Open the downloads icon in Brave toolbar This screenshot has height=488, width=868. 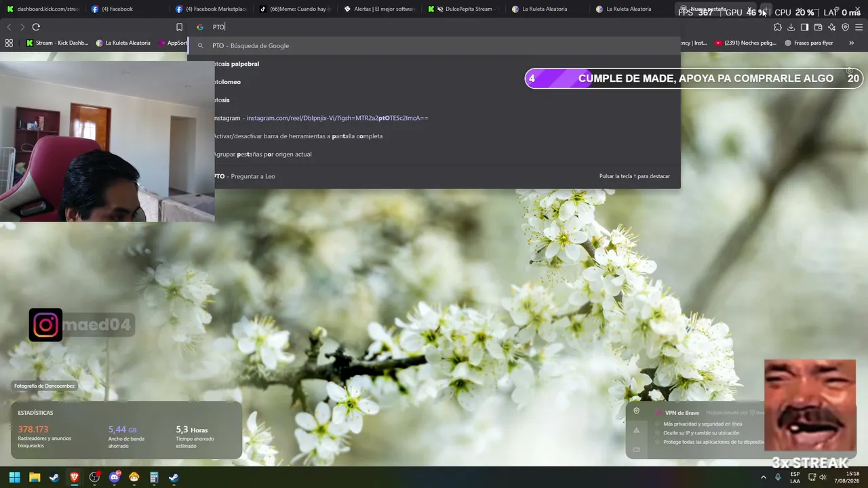point(791,27)
